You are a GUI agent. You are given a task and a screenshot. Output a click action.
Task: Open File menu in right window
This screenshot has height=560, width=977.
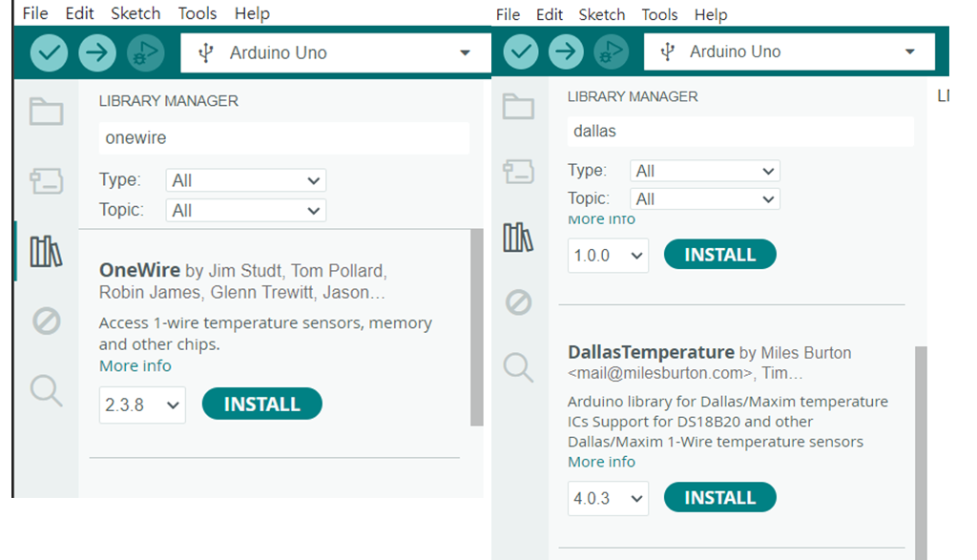(x=508, y=14)
